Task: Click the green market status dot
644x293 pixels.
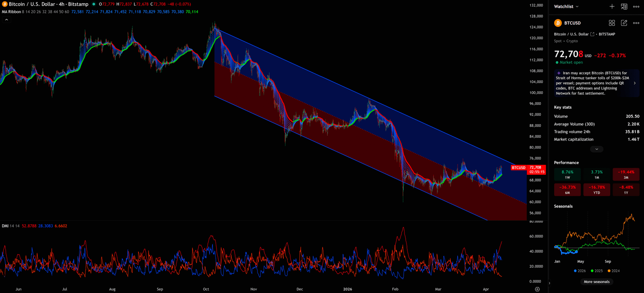Action: point(557,63)
